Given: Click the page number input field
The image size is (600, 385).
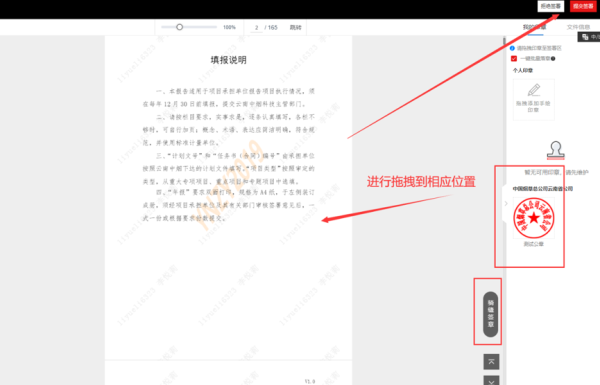Looking at the screenshot, I should click(x=256, y=28).
